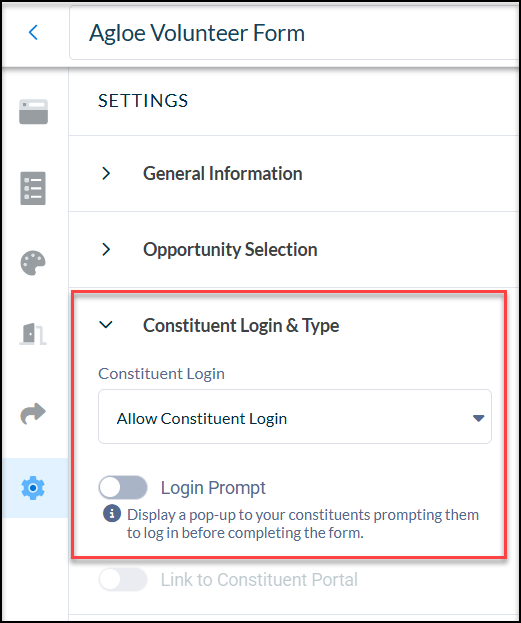Toggle Link to Constituent Portal switch
The width and height of the screenshot is (521, 623).
[123, 579]
